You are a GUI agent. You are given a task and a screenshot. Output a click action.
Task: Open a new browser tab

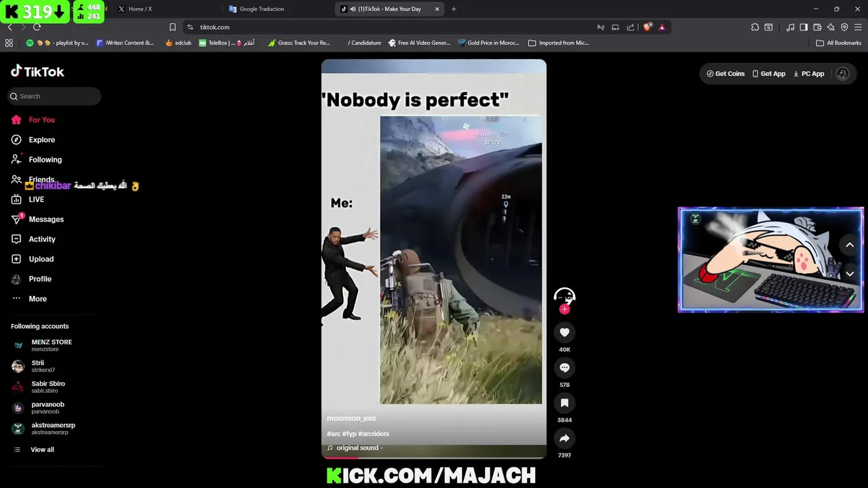click(x=454, y=9)
